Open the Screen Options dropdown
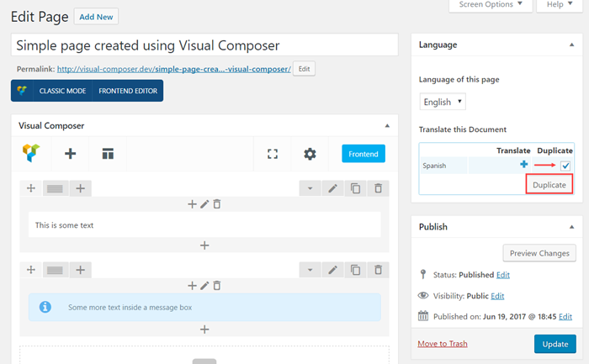 click(x=491, y=5)
